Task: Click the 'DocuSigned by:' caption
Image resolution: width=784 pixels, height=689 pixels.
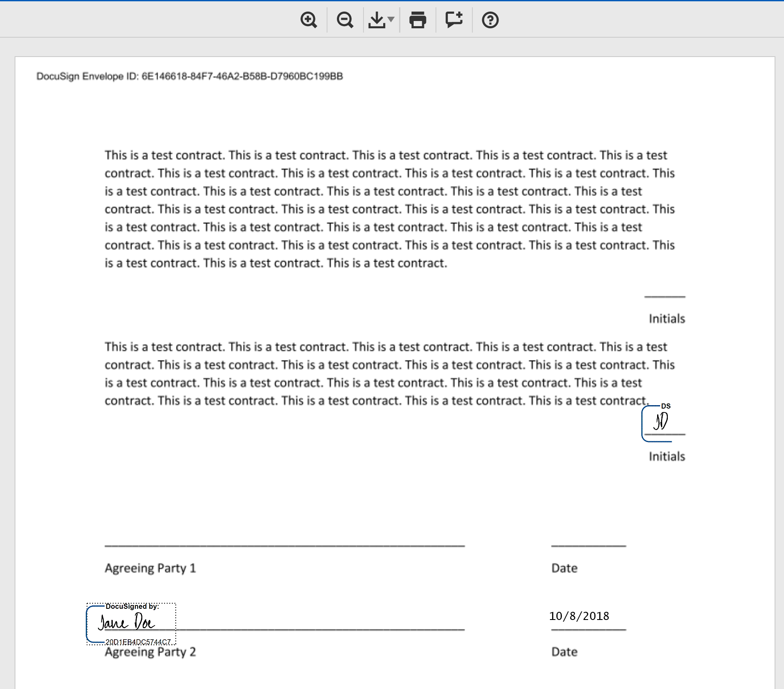Action: [132, 606]
